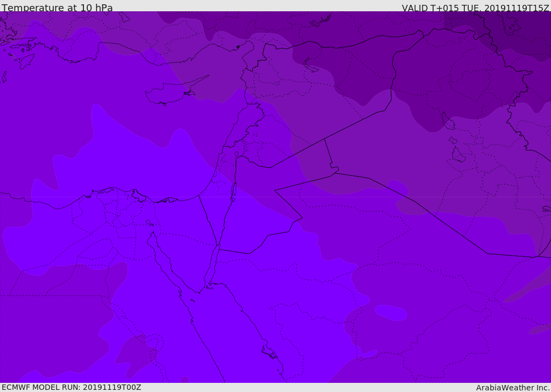The width and height of the screenshot is (551, 392).
Task: Pick the darkest purple region, top-right corner
Action: [x=530, y=27]
